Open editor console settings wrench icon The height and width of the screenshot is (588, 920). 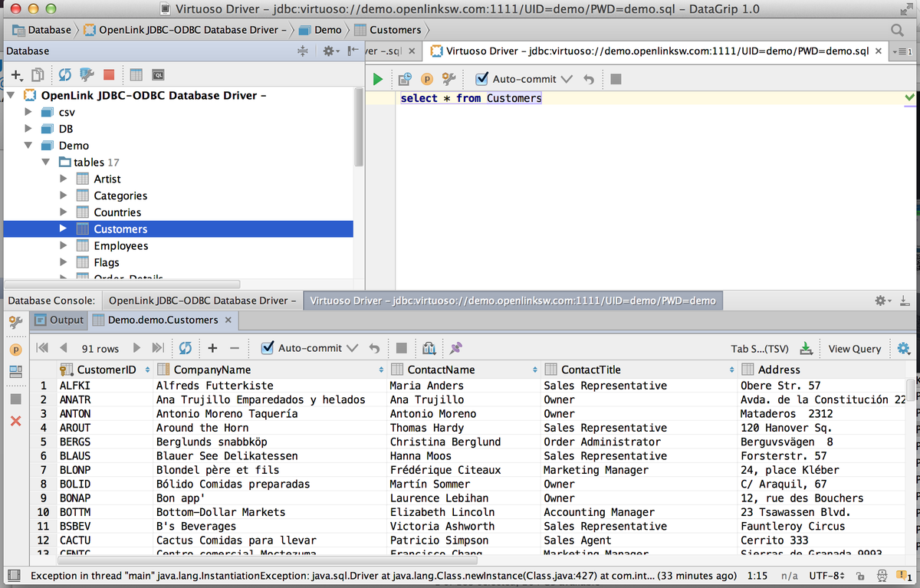pos(449,79)
